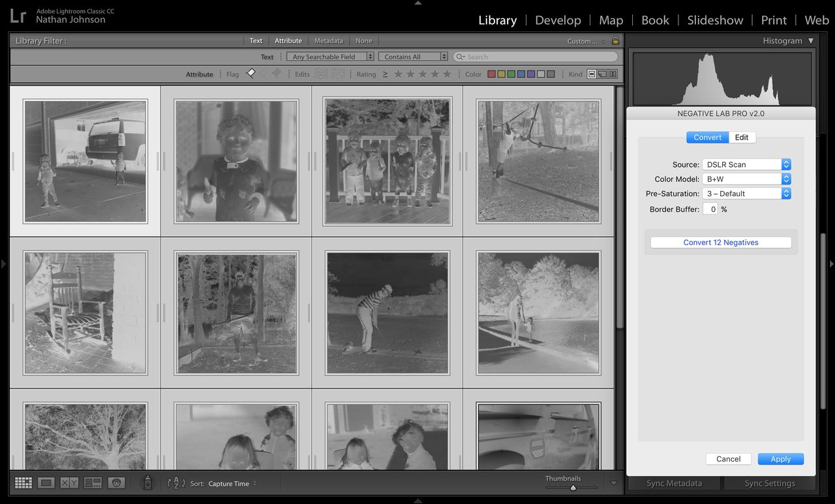Click the rating greater-than-or-equal symbol

[x=385, y=74]
